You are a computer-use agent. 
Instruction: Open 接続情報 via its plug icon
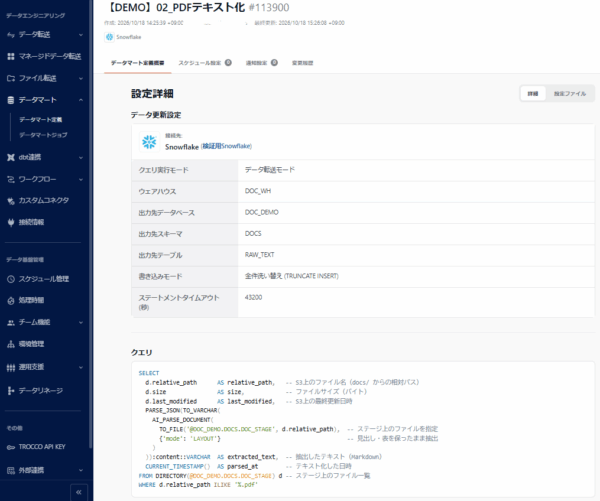click(x=11, y=222)
